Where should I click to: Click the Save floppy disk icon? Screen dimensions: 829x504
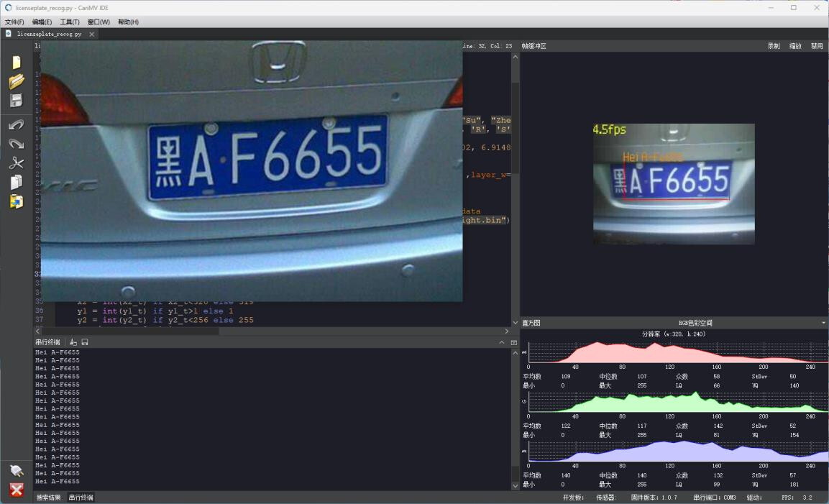(x=17, y=101)
